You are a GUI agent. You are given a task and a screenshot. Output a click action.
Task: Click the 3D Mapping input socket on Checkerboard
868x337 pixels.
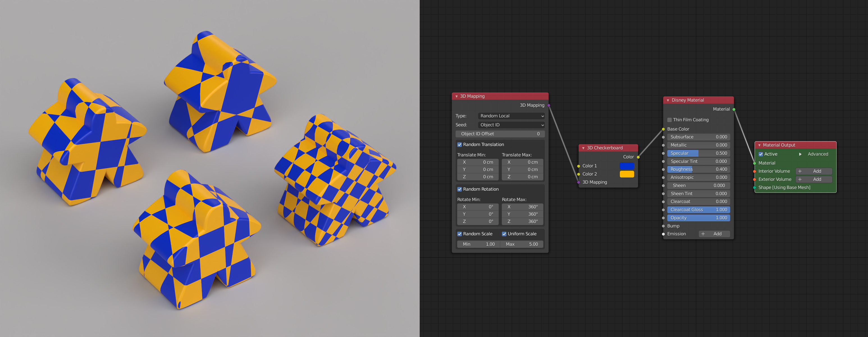pos(579,182)
